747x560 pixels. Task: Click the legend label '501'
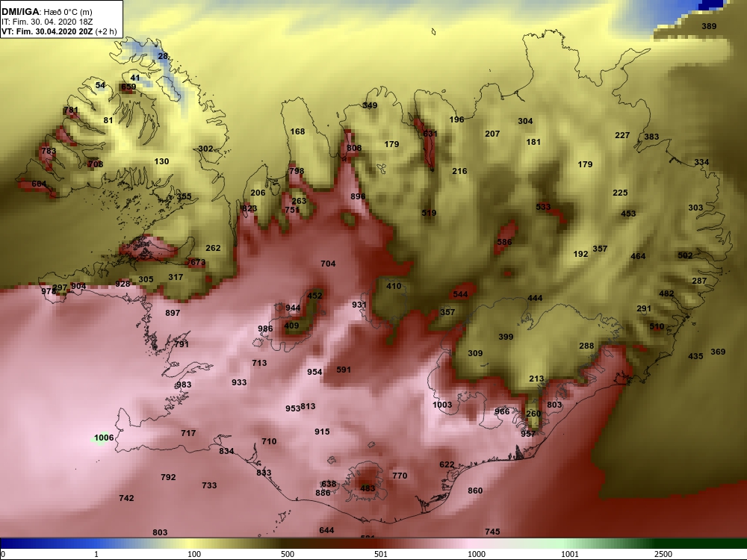click(381, 554)
